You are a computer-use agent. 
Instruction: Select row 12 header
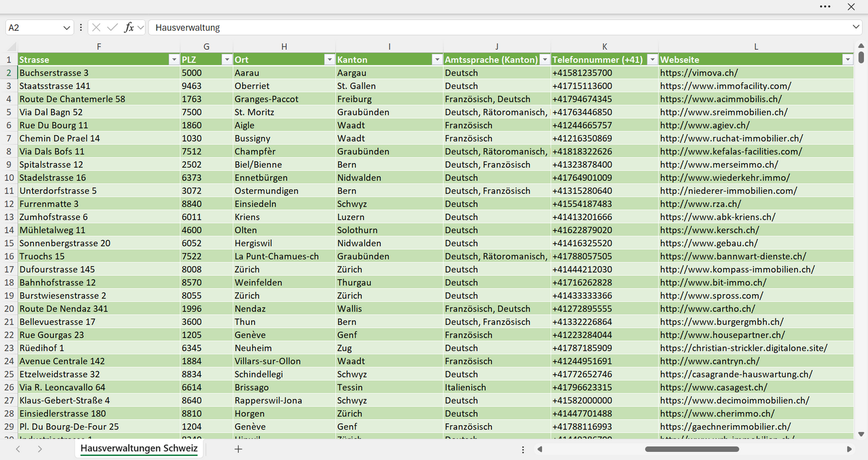point(9,204)
